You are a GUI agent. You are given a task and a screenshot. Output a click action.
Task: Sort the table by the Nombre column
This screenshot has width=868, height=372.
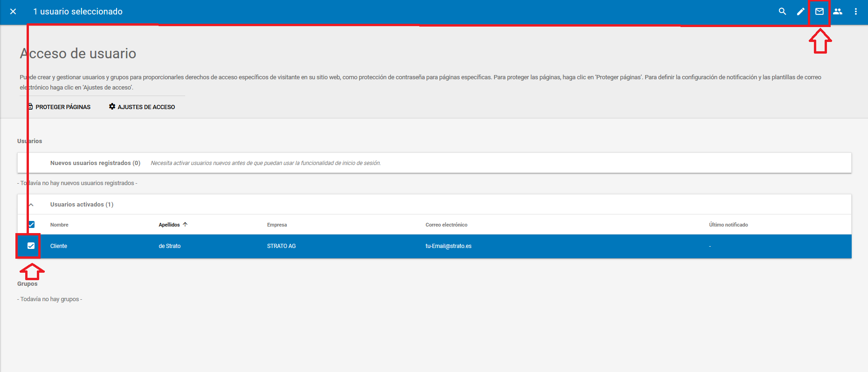[x=59, y=225]
